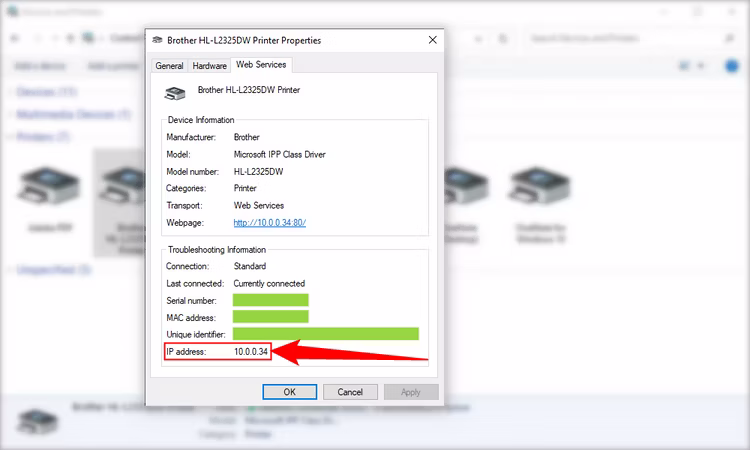Screen dimensions: 750x450
Task: Open the http://10.0.0.34:80/ webpage link
Action: click(x=270, y=222)
